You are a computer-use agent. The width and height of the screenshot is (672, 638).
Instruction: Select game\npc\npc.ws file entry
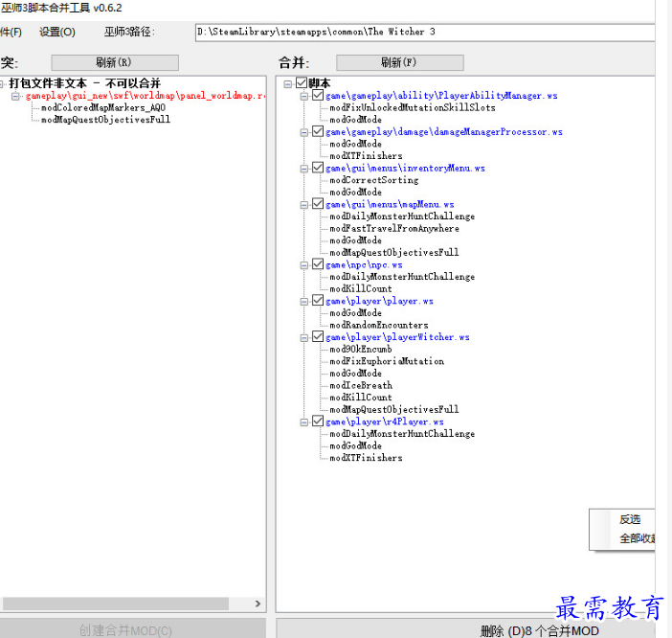click(364, 265)
